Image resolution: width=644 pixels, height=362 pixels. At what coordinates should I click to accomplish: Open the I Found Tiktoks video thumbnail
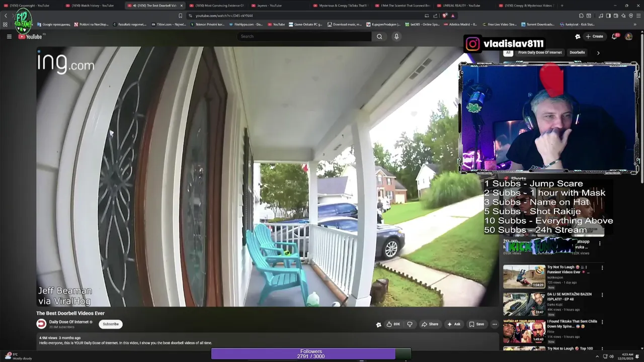524,330
